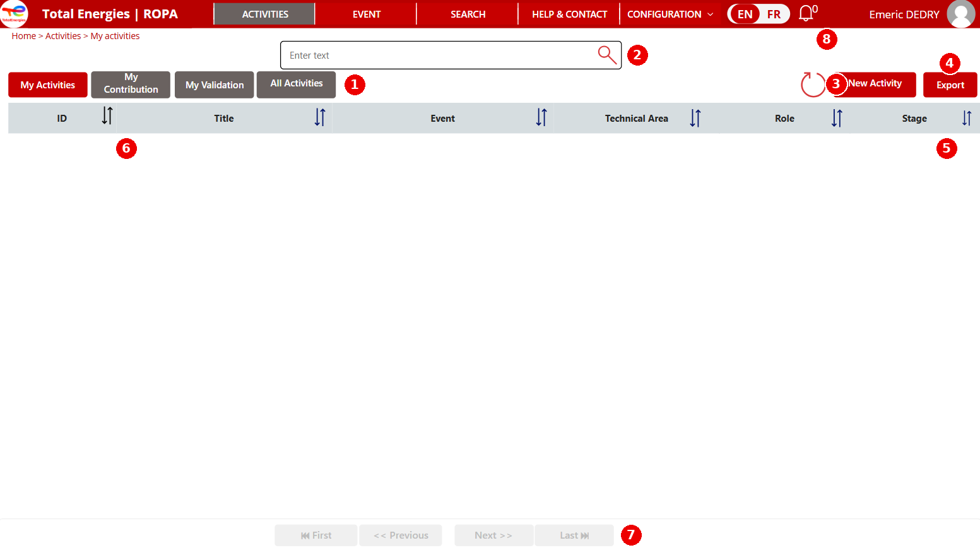Open the ACTIVITIES menu
This screenshot has height=550, width=980.
click(265, 14)
